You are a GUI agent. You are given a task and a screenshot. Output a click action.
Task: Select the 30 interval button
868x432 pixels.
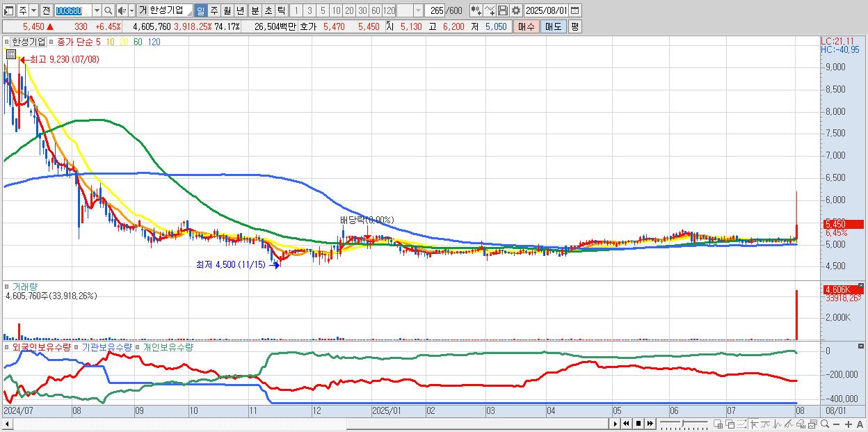tap(362, 10)
